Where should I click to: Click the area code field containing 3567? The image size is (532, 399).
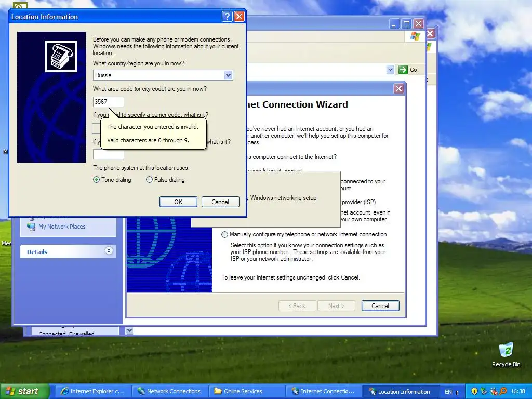click(108, 101)
